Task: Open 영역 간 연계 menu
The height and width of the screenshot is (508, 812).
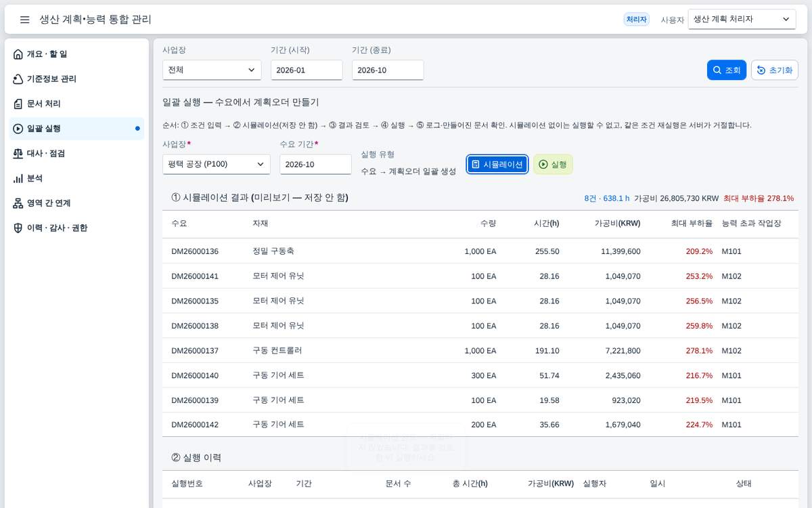Action: [76, 203]
